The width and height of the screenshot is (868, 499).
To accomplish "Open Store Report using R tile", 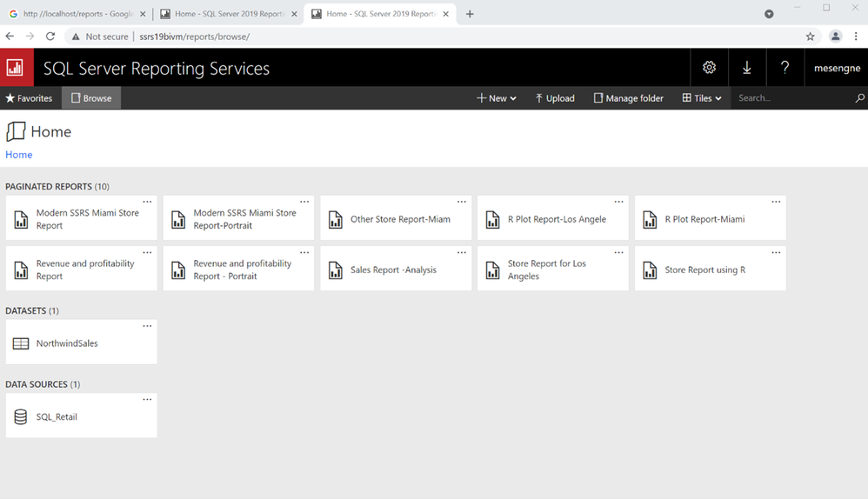I will (704, 270).
